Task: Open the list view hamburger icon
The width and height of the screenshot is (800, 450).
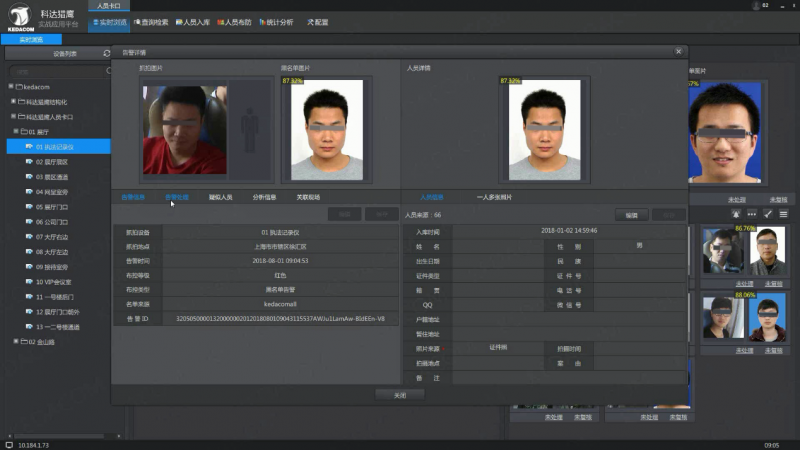Action: [x=783, y=214]
